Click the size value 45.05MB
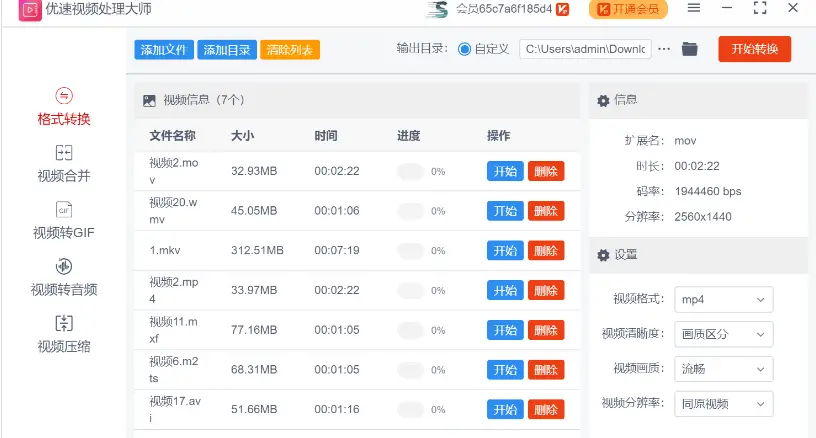Image resolution: width=816 pixels, height=438 pixels. 254,211
